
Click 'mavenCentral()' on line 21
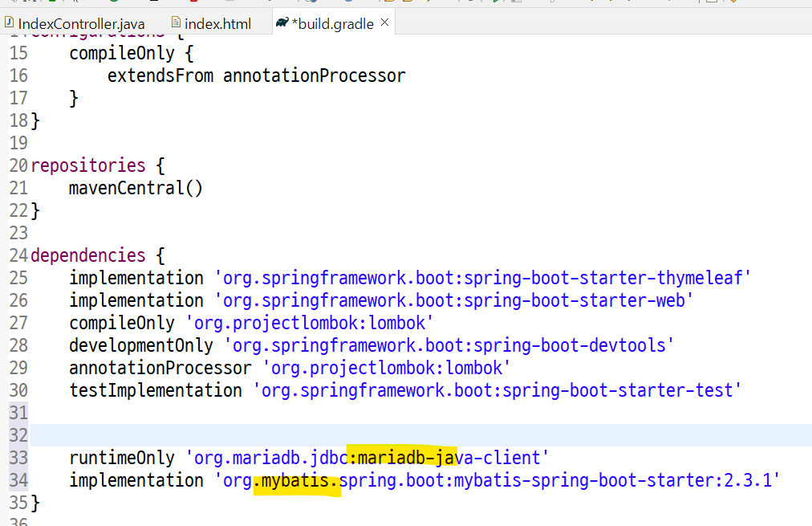(x=136, y=188)
